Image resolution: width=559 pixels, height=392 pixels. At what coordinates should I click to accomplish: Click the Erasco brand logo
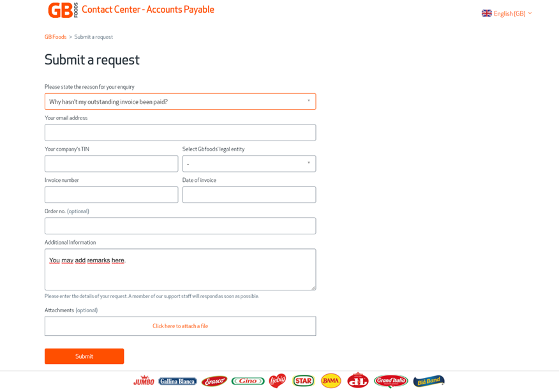tap(214, 381)
